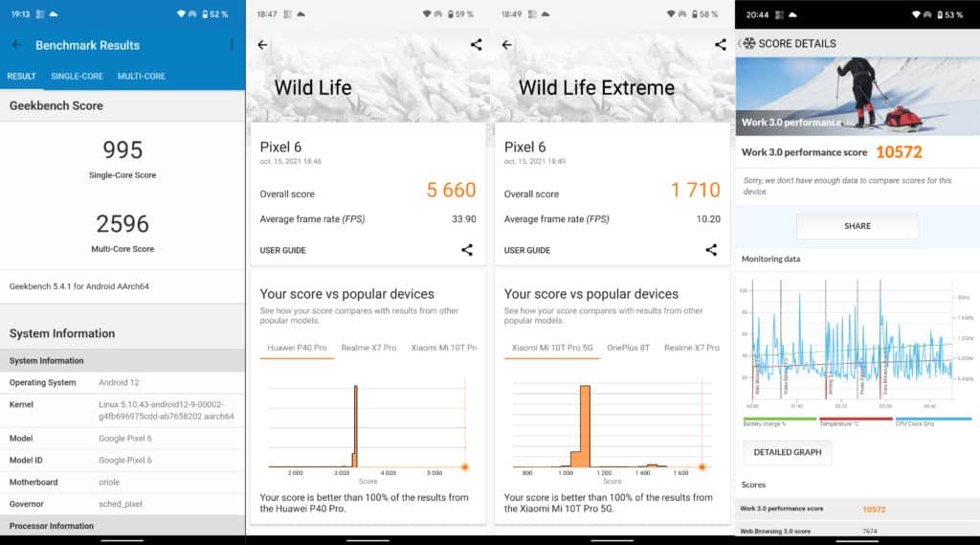
Task: Tap the SHARE button in PCMark
Action: [857, 226]
